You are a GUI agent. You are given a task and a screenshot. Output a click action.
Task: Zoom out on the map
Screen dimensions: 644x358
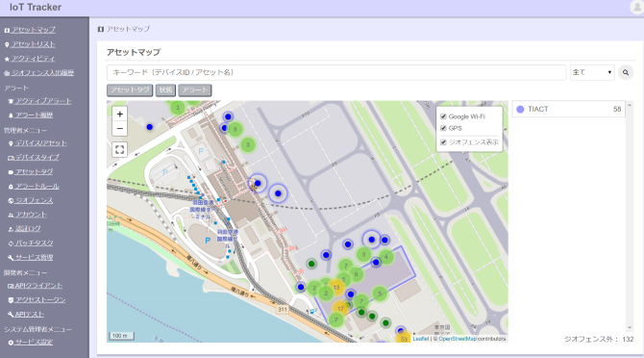coord(119,129)
